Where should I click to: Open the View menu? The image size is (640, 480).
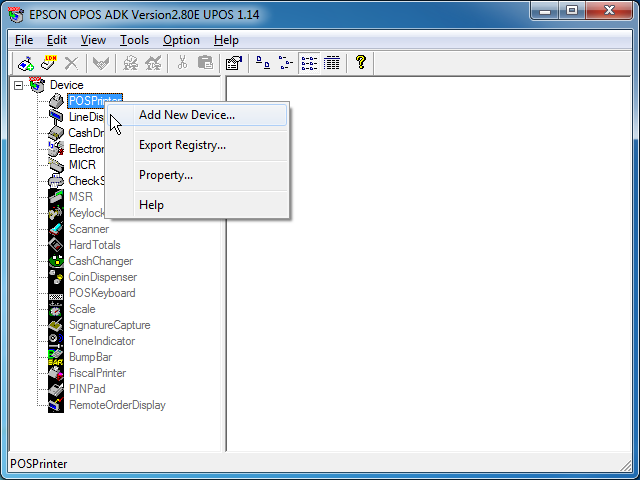click(93, 40)
